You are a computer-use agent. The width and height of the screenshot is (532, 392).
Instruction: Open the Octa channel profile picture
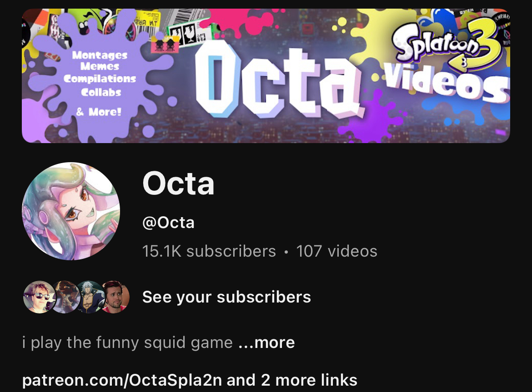tap(71, 211)
